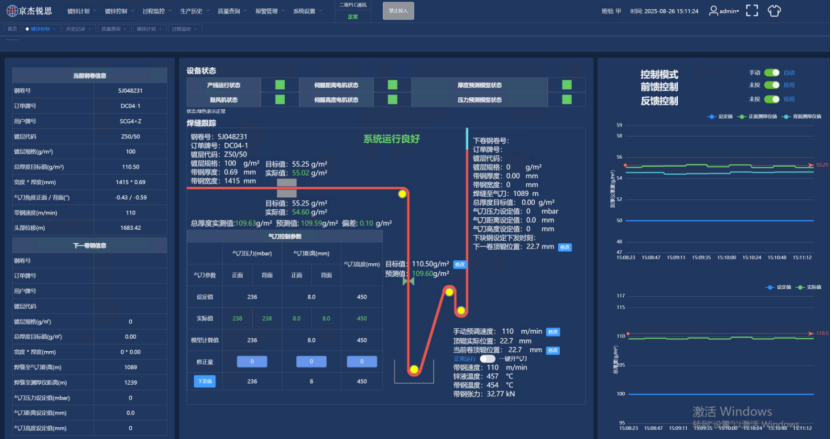Click the green air knife marker icon
The width and height of the screenshot is (831, 439).
coord(407,283)
